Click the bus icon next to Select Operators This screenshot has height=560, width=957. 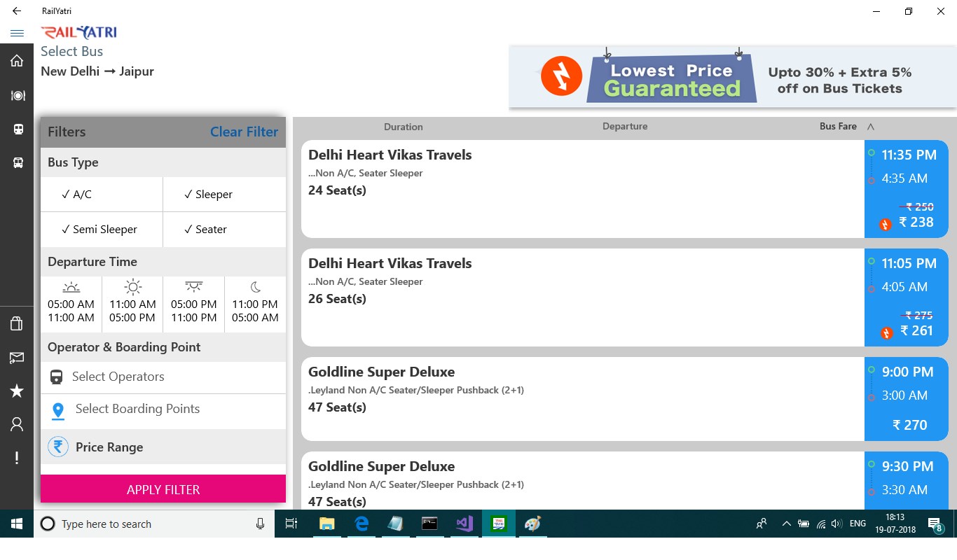point(57,377)
